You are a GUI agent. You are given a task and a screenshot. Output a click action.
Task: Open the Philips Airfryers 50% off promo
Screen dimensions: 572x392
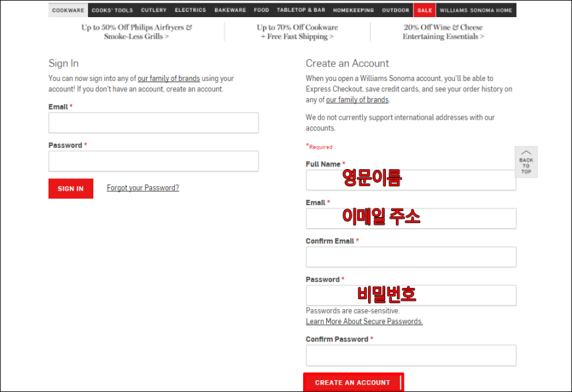point(137,32)
